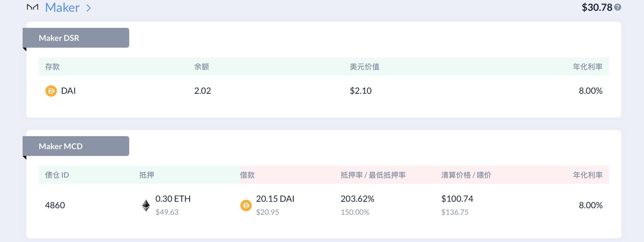The width and height of the screenshot is (644, 242).
Task: Click the 清算价格 / 喂价 column header
Action: pyautogui.click(x=466, y=175)
